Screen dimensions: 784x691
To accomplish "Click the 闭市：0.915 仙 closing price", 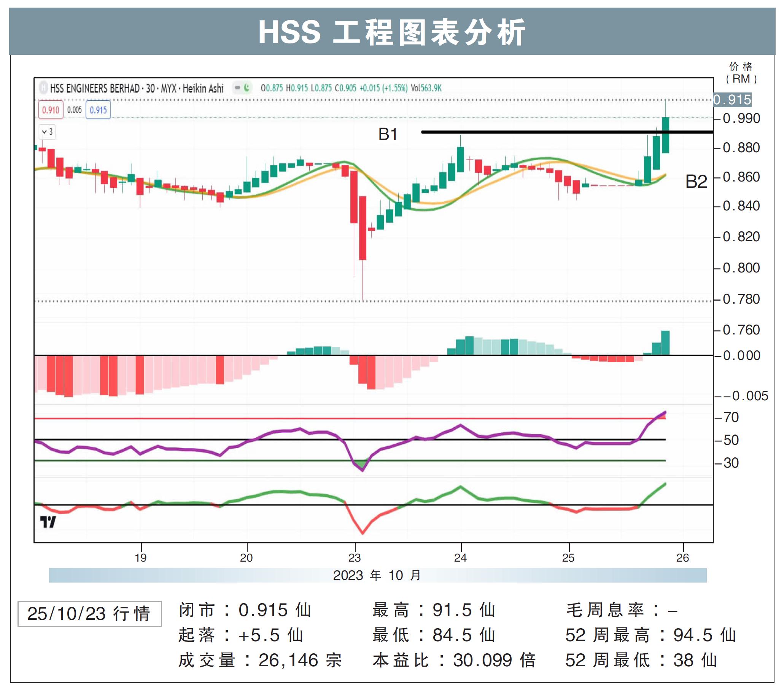I will coord(245,610).
